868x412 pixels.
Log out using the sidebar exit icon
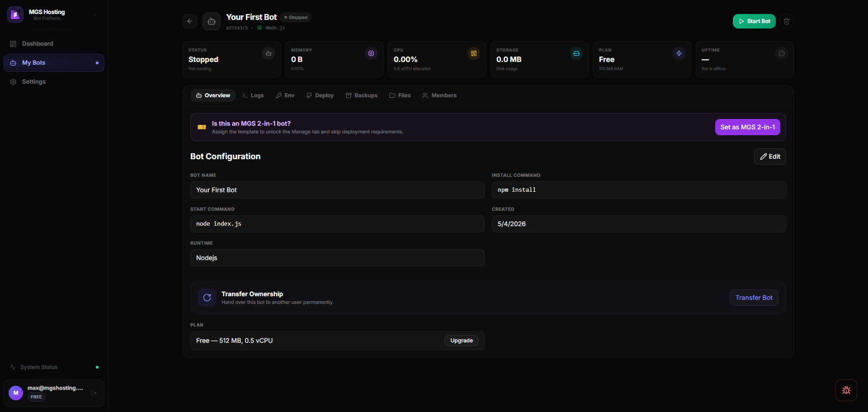pyautogui.click(x=94, y=393)
